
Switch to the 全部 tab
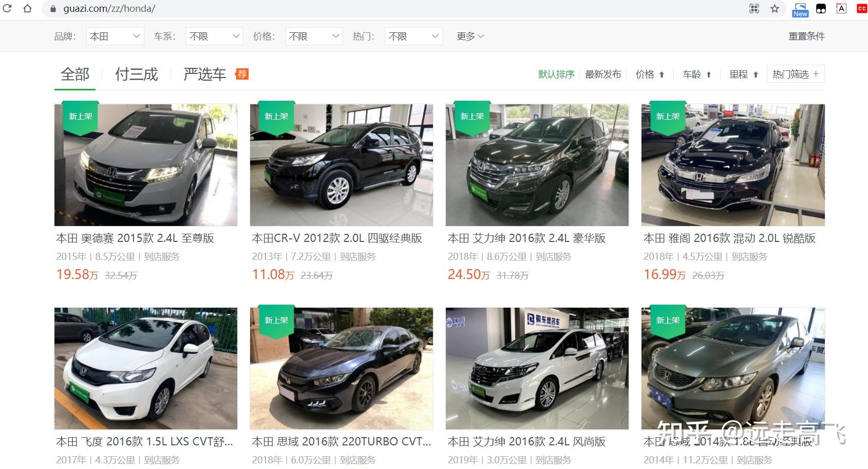pos(75,74)
